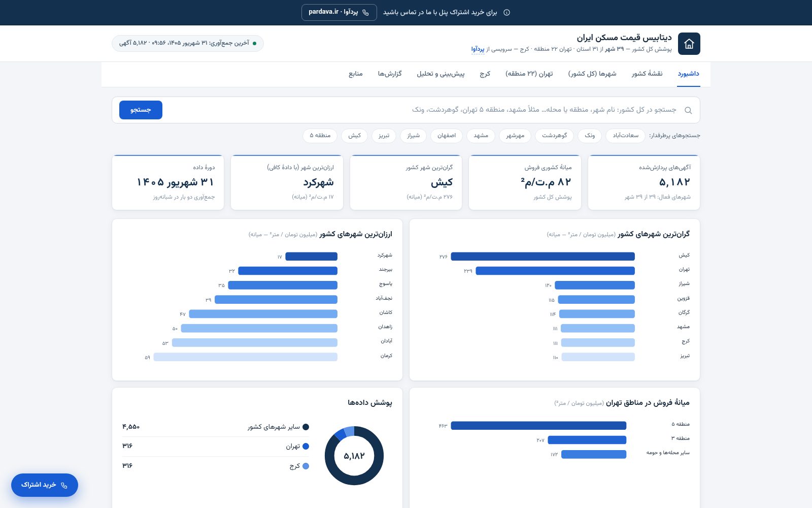
Task: Open the داشبورد tab
Action: tap(689, 74)
